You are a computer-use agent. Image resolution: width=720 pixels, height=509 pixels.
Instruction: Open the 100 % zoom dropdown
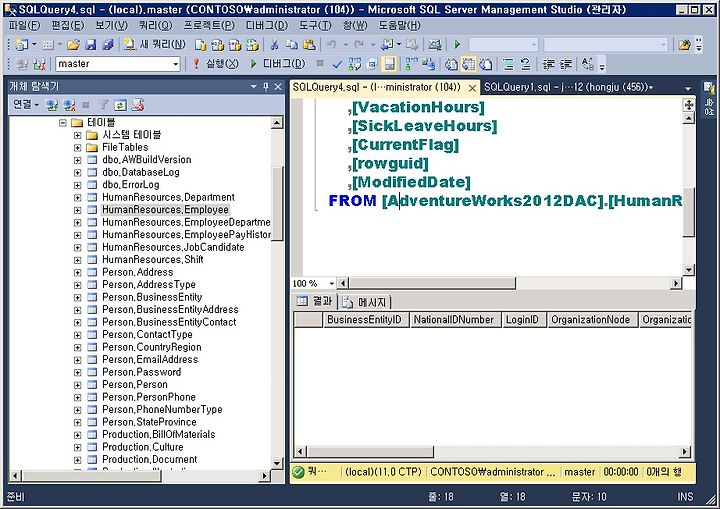point(331,283)
